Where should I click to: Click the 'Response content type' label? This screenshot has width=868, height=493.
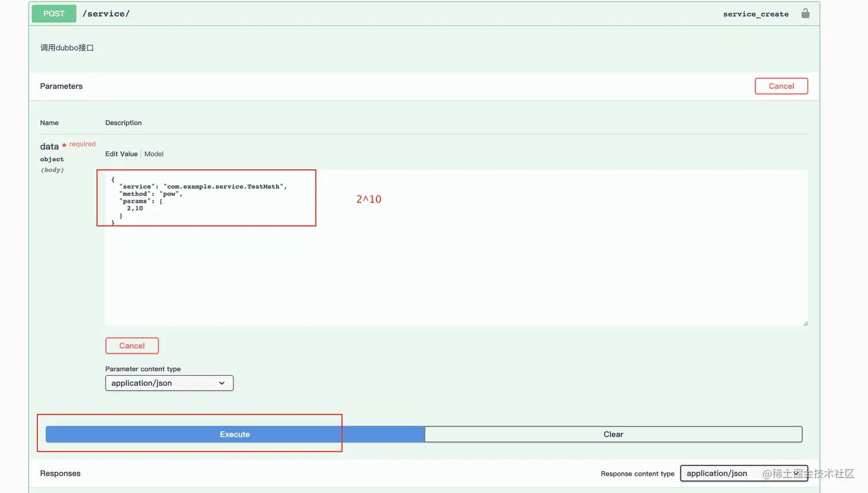click(638, 474)
